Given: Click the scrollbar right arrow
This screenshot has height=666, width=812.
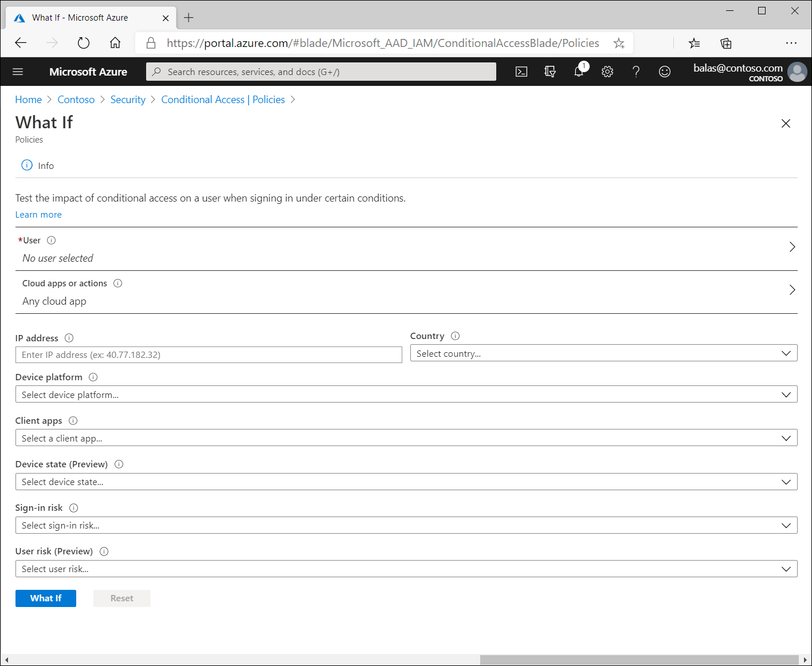Looking at the screenshot, I should 805,660.
